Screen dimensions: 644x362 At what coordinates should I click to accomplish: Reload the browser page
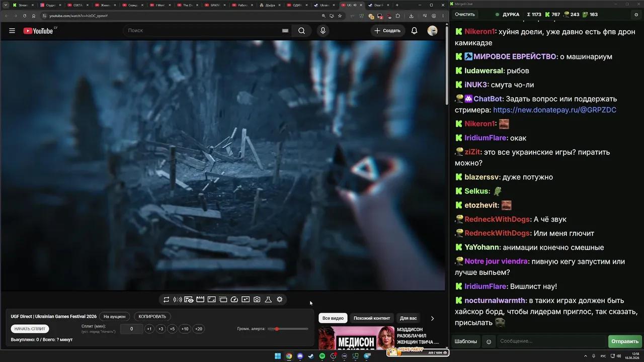(25, 16)
